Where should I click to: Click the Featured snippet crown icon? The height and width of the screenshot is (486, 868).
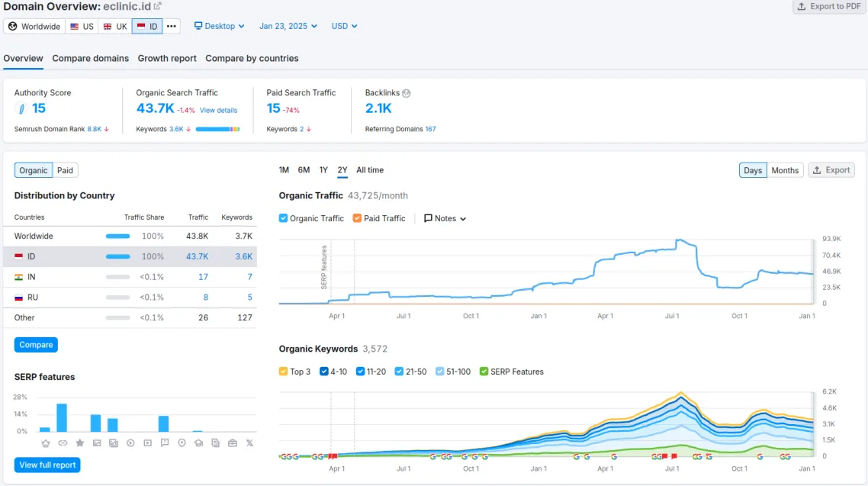[46, 443]
